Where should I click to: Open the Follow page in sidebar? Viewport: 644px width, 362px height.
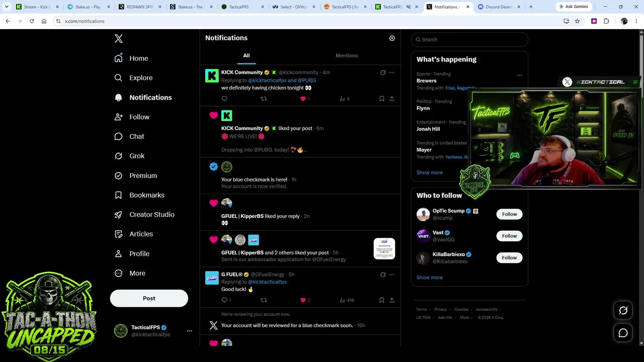tap(132, 117)
